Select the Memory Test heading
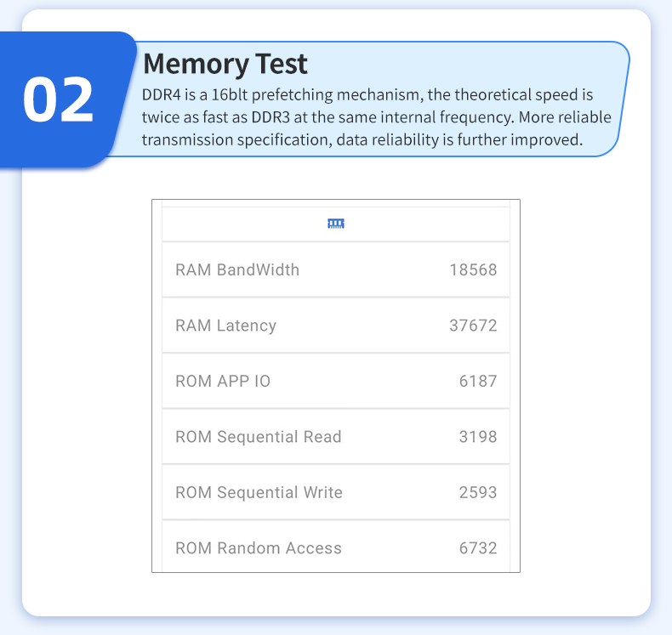Image resolution: width=672 pixels, height=635 pixels. (x=225, y=64)
